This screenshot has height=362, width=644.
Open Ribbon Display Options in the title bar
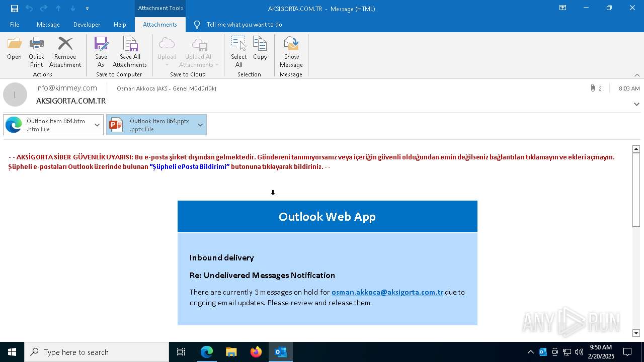(x=563, y=8)
